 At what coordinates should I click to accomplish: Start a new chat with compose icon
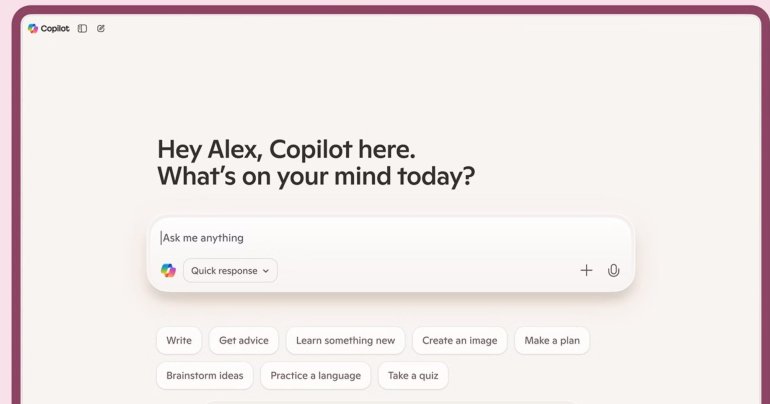point(101,29)
